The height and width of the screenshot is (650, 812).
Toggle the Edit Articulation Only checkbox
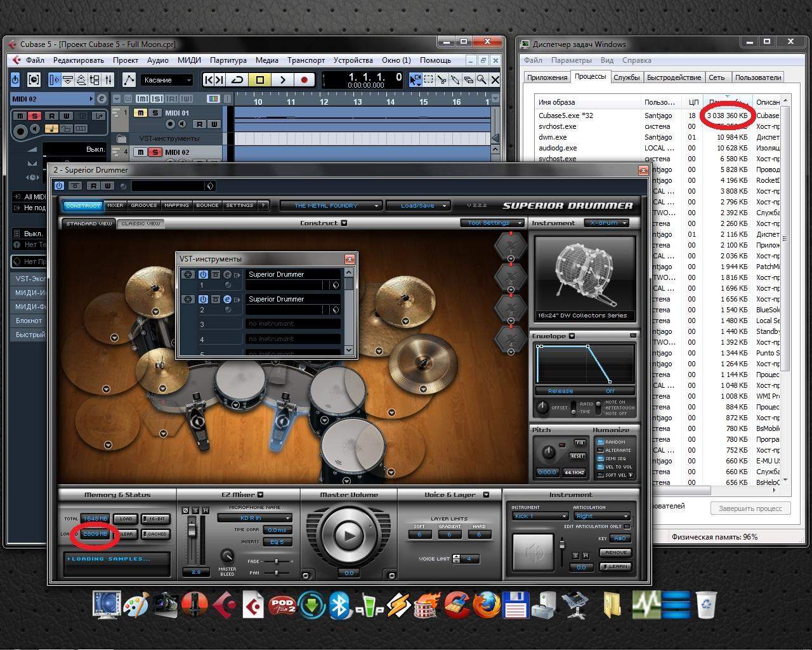(627, 527)
